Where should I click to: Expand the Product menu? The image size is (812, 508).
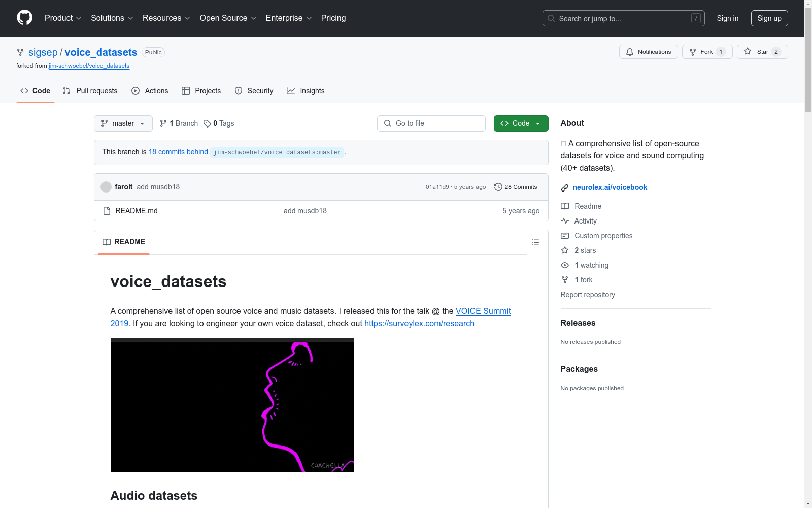coord(63,18)
